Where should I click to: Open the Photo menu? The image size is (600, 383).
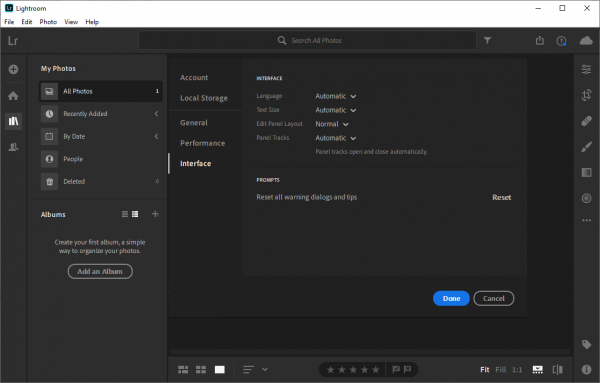(48, 22)
